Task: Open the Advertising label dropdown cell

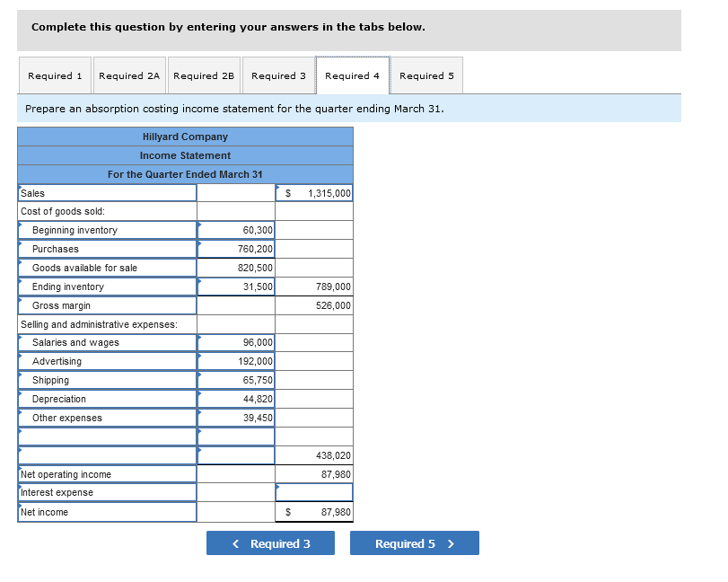Action: [107, 361]
